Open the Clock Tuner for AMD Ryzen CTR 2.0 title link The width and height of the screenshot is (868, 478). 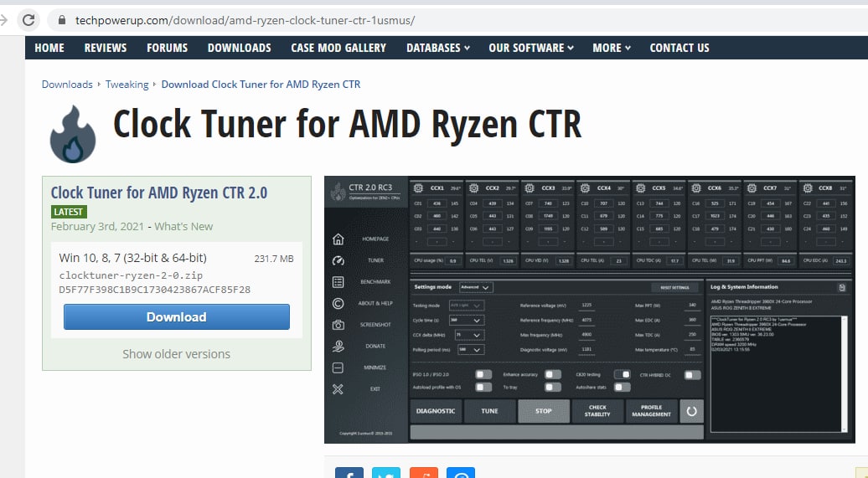coord(159,193)
